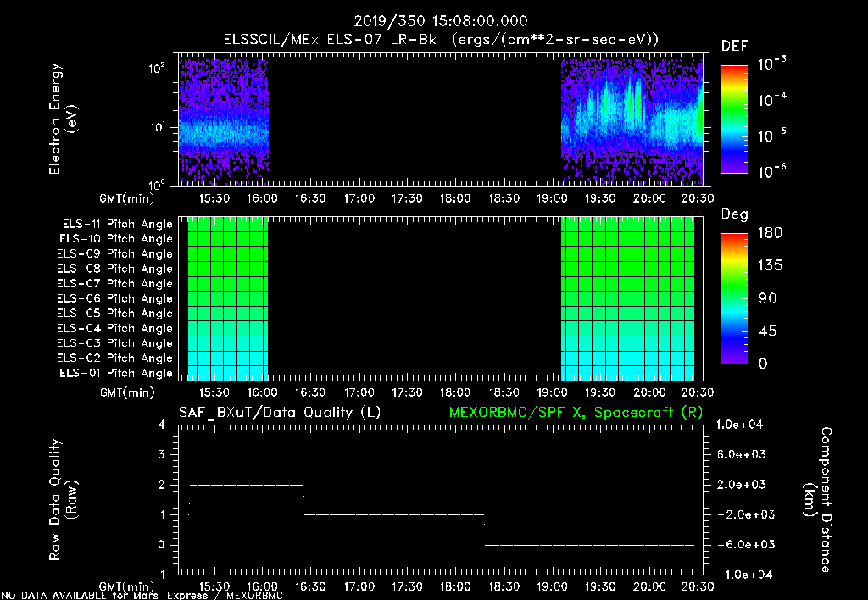Click the right green pitch angle grid block
The image size is (868, 600).
628,298
